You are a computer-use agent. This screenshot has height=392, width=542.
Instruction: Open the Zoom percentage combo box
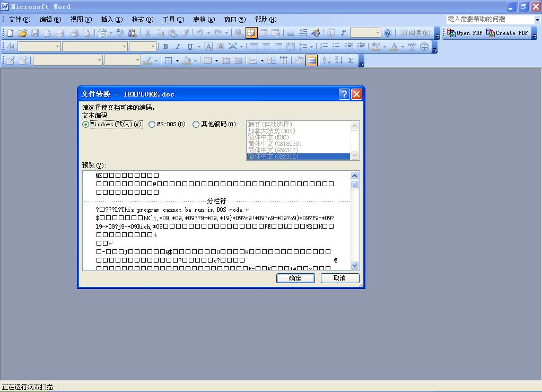[x=365, y=33]
